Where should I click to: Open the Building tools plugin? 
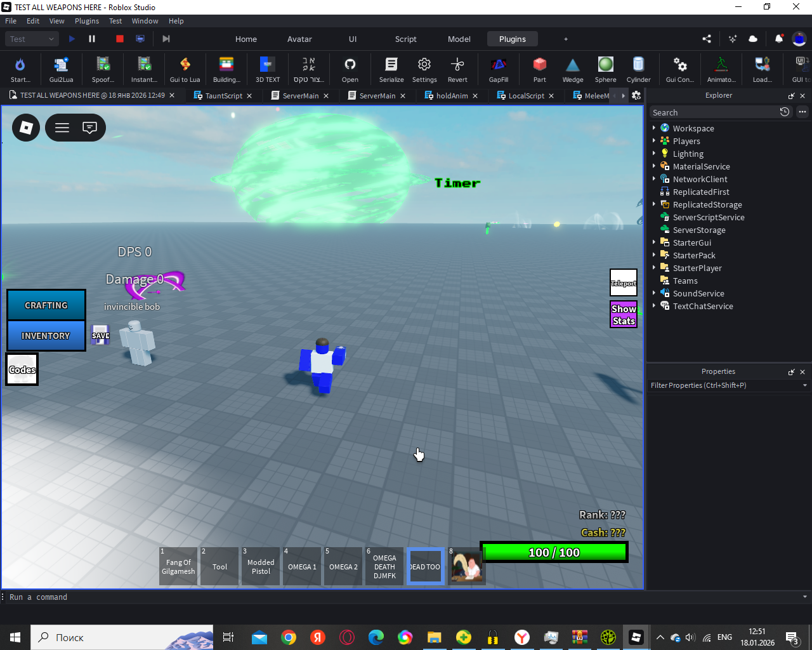point(226,69)
